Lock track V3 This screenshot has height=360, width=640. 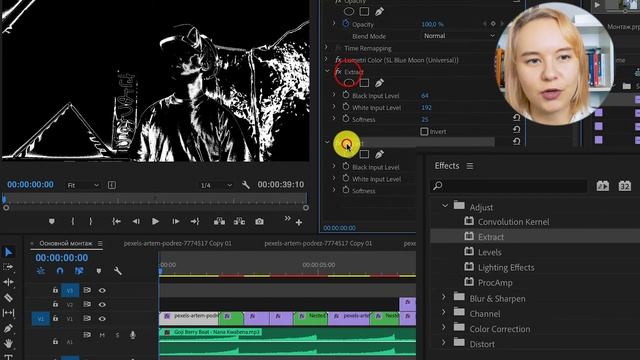(55, 290)
